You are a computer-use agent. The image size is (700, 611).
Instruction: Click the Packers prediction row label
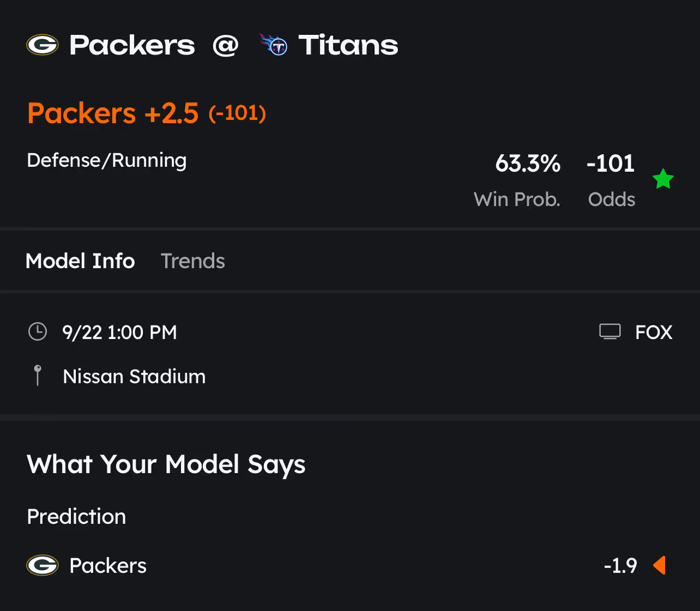tap(108, 566)
